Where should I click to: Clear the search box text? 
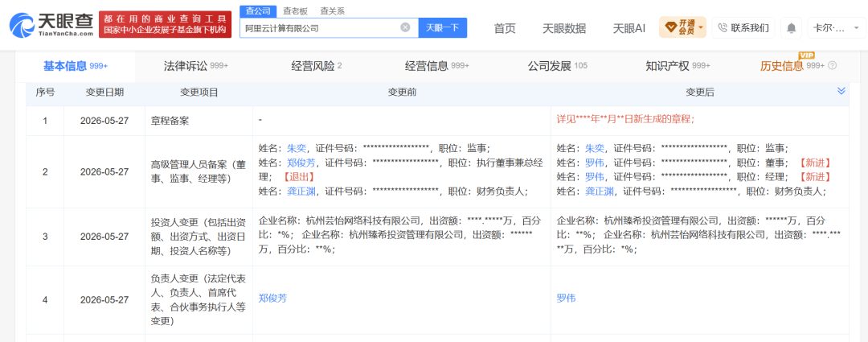(405, 27)
